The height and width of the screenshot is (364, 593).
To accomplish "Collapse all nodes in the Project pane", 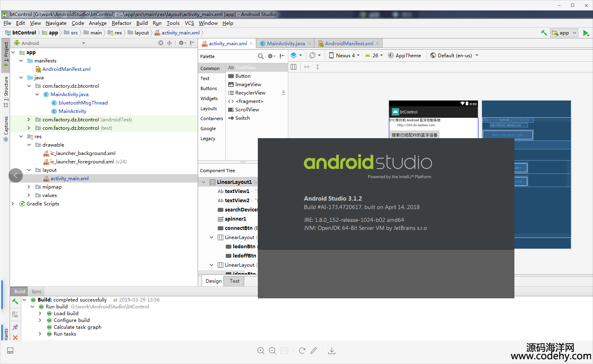I will point(169,43).
